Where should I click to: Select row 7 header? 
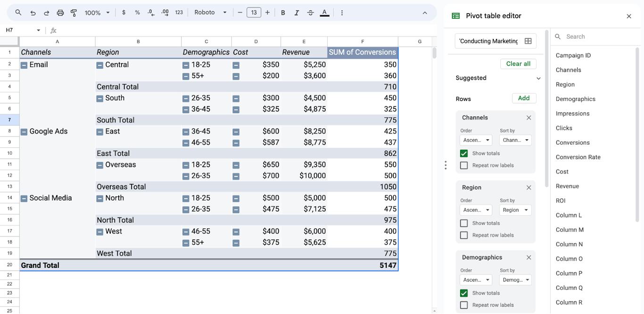coord(9,120)
